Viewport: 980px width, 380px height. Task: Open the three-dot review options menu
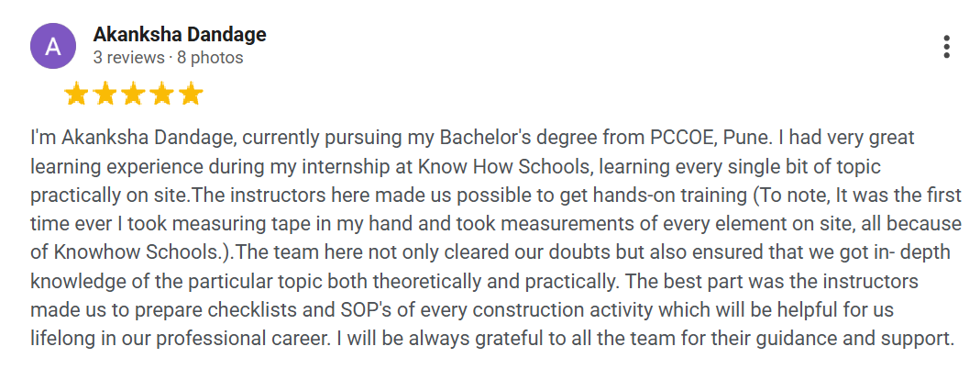946,47
